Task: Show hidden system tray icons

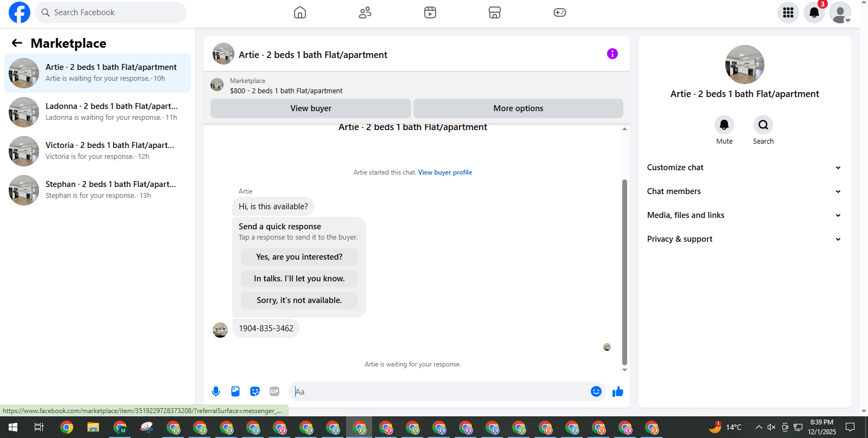Action: pyautogui.click(x=758, y=427)
